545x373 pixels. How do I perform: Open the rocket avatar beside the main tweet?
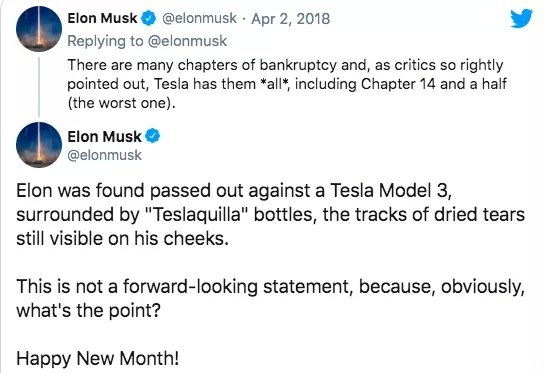(x=39, y=145)
